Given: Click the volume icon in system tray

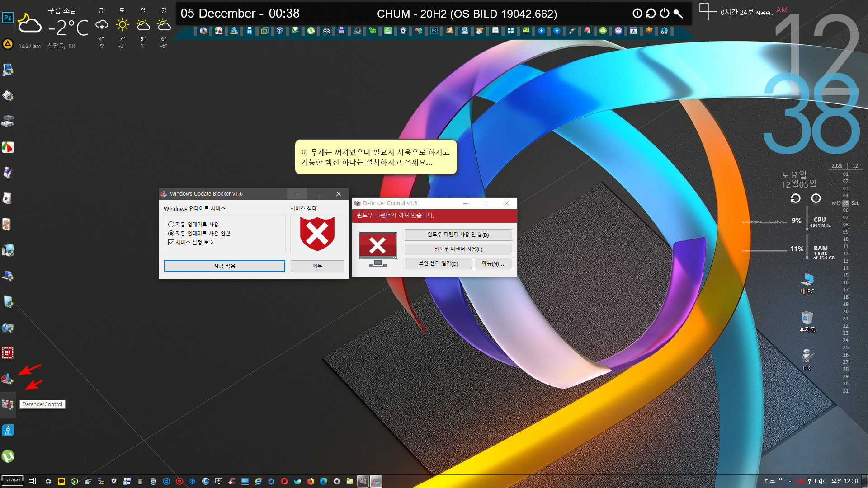Looking at the screenshot, I should [822, 481].
